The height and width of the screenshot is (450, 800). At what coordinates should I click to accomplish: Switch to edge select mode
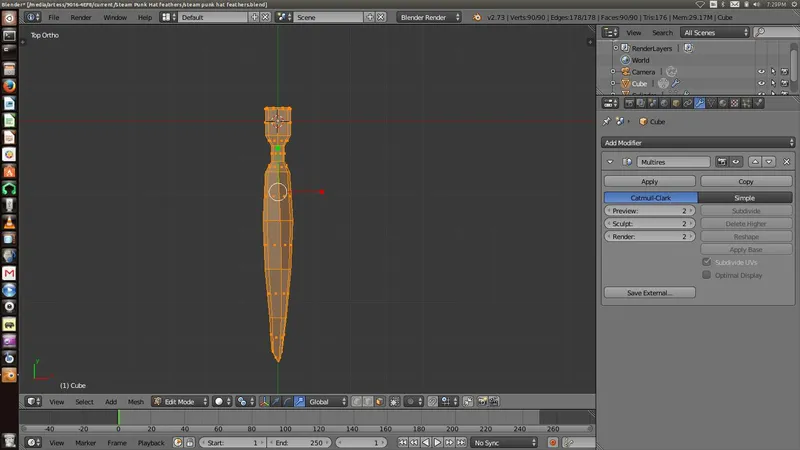pos(368,402)
